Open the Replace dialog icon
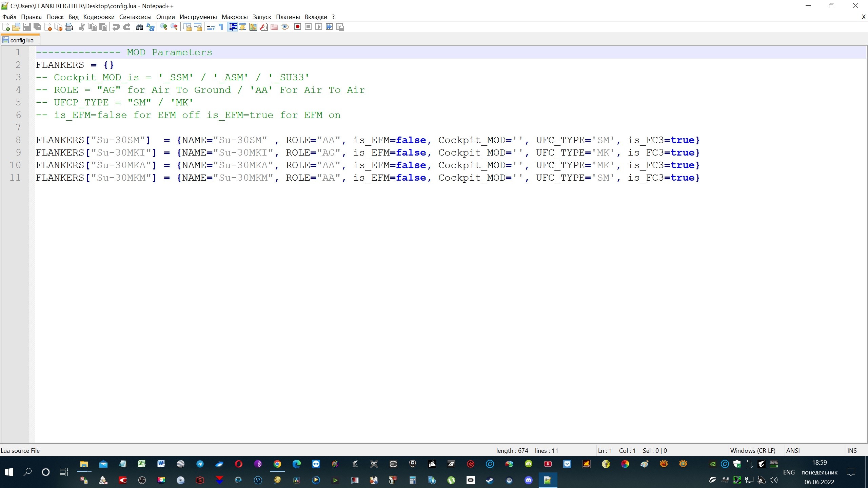The width and height of the screenshot is (868, 488). pyautogui.click(x=150, y=27)
